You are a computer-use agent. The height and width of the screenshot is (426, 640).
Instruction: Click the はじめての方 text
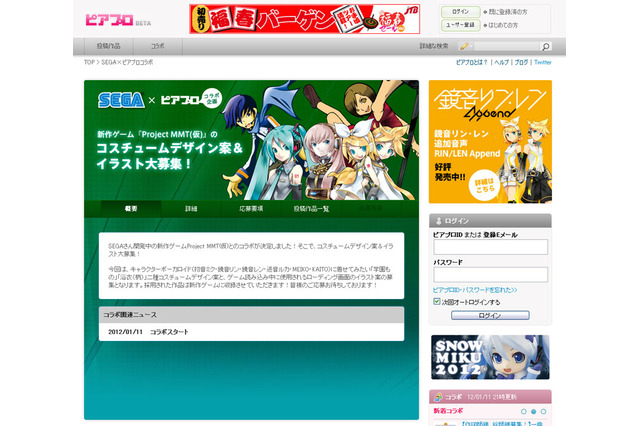point(503,25)
